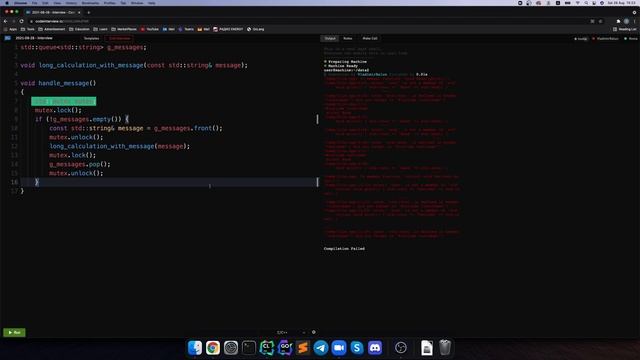Open the GoLang bookmark
The image size is (640, 360).
256,29
